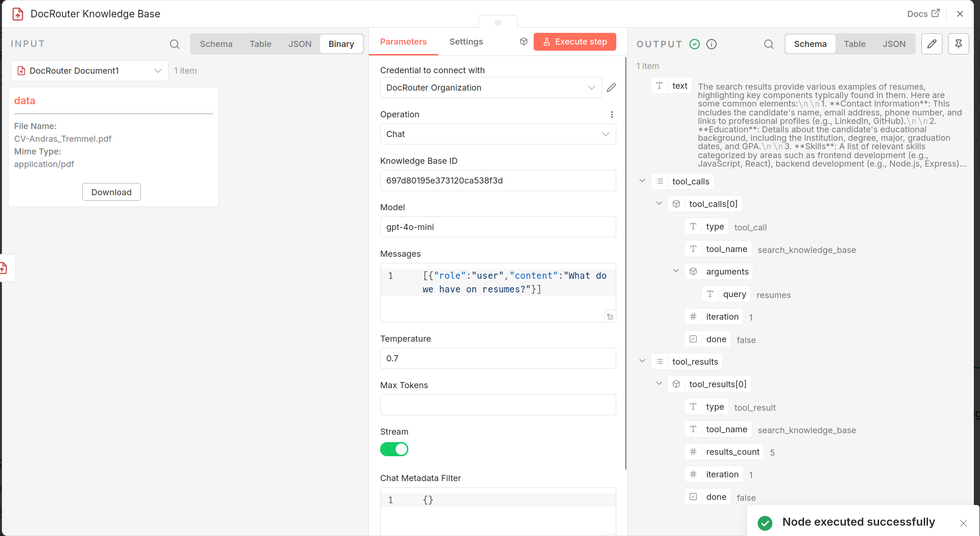Click the data heading in input card
Viewport: 980px width, 536px height.
[24, 100]
